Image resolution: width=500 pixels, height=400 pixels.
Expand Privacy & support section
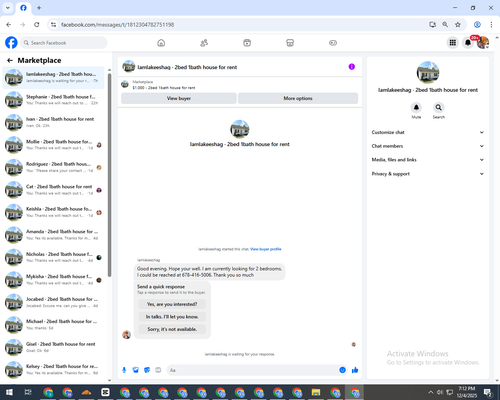[428, 174]
